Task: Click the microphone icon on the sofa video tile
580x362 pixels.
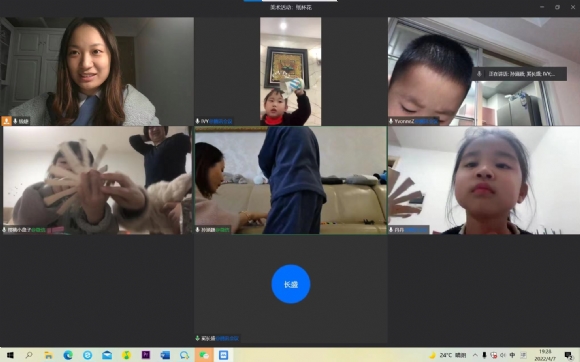Action: click(x=198, y=230)
